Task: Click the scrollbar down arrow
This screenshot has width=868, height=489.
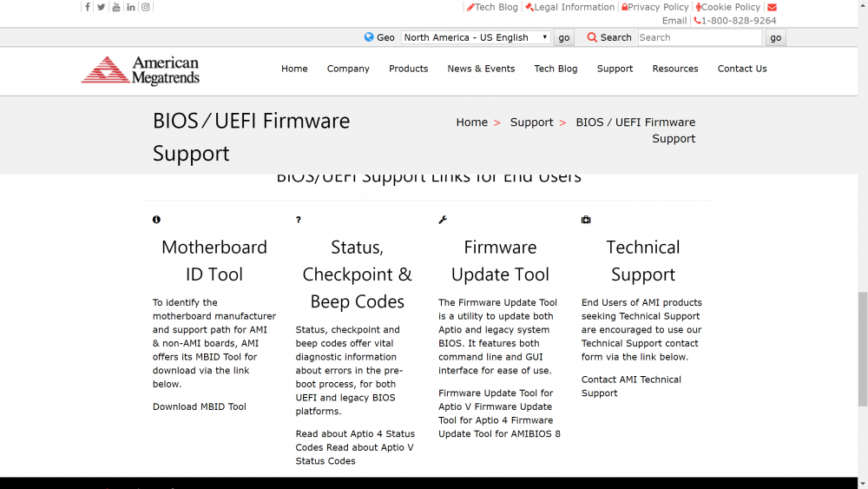Action: coord(863,484)
